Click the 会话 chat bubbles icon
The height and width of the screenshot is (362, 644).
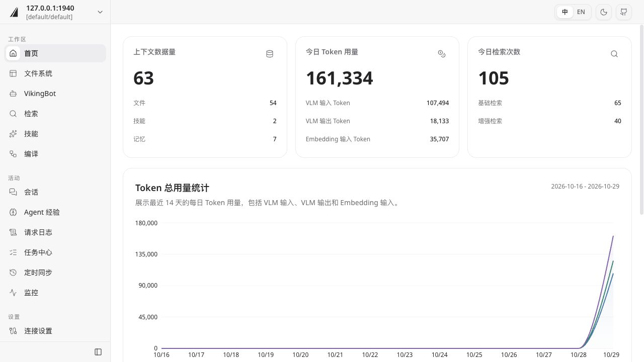point(13,192)
